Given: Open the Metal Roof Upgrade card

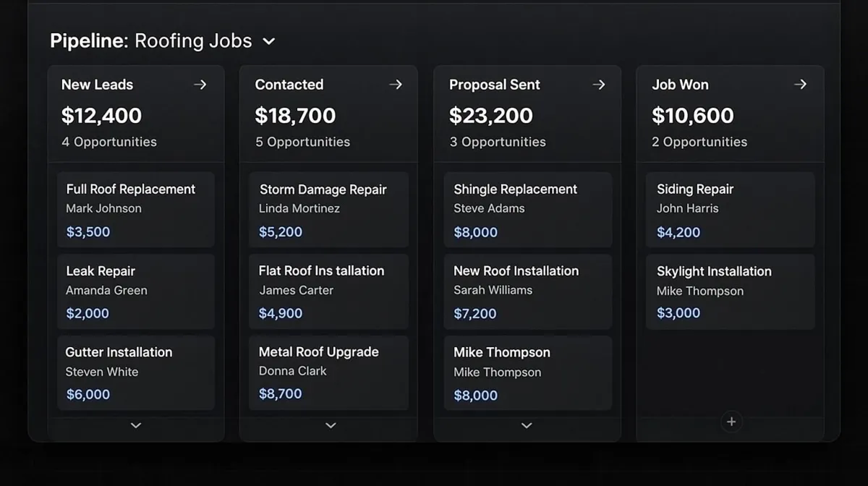Looking at the screenshot, I should 328,372.
